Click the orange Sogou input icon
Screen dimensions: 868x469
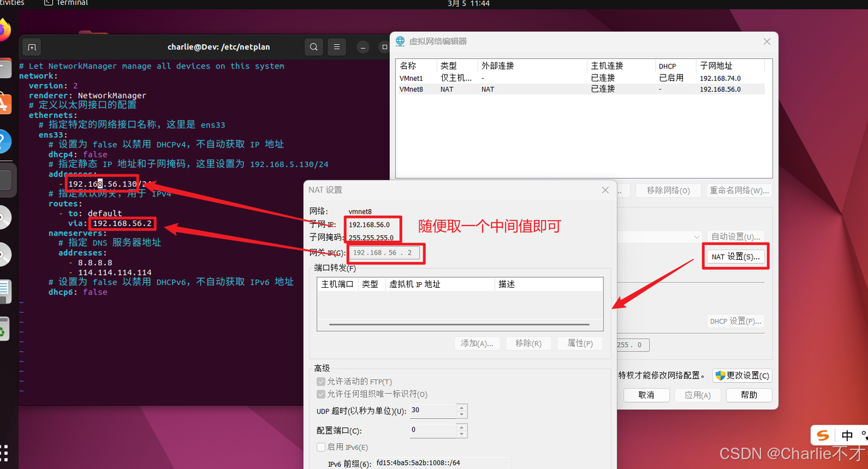(x=822, y=435)
